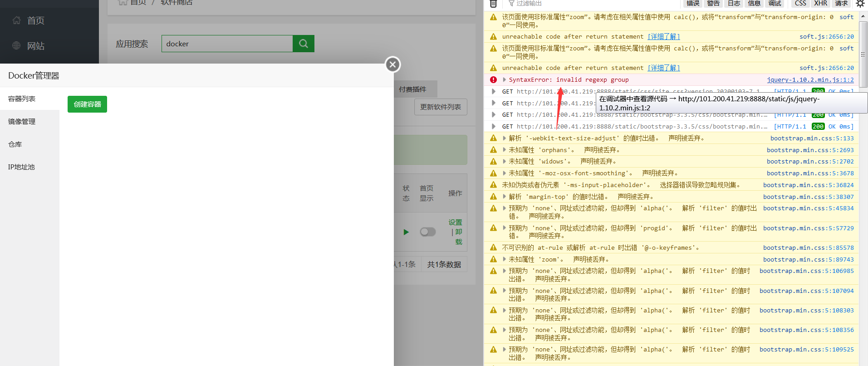The image size is (868, 366).
Task: Expand the 'widows' unknown property warning
Action: 504,161
